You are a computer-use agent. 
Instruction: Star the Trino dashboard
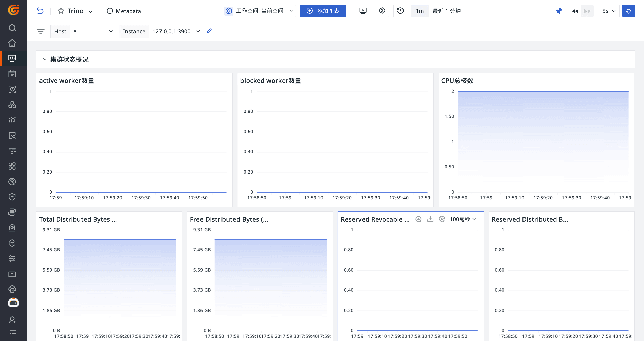coord(60,11)
